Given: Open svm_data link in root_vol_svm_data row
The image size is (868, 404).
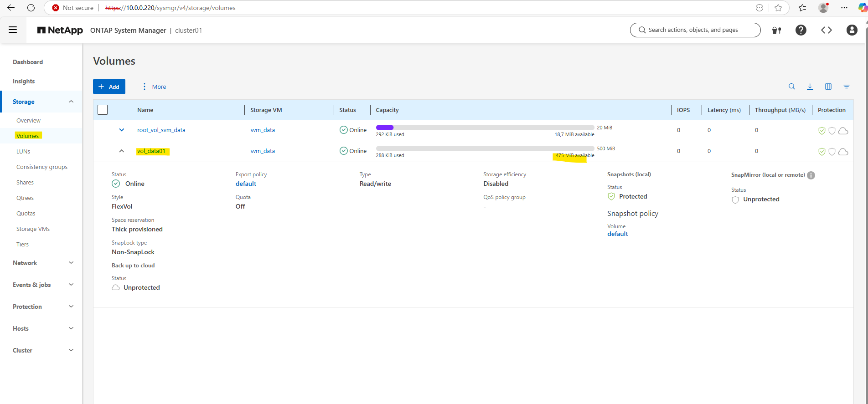Looking at the screenshot, I should coord(263,130).
